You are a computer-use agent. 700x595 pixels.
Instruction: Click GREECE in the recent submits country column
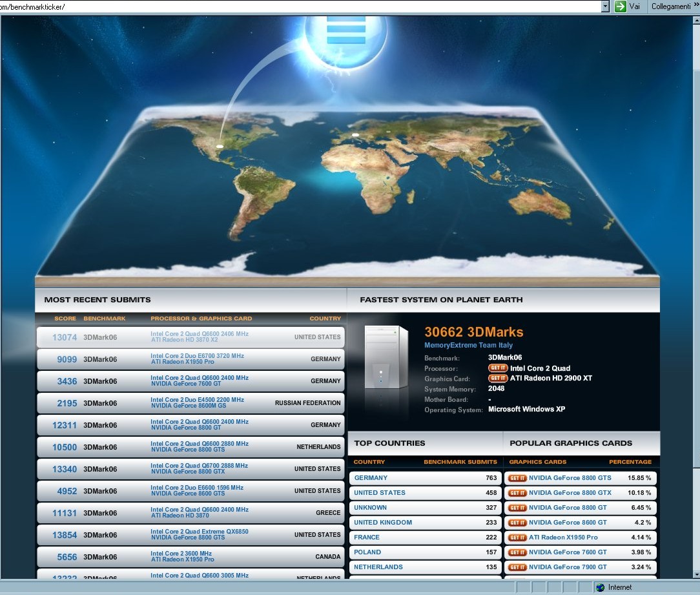(328, 513)
